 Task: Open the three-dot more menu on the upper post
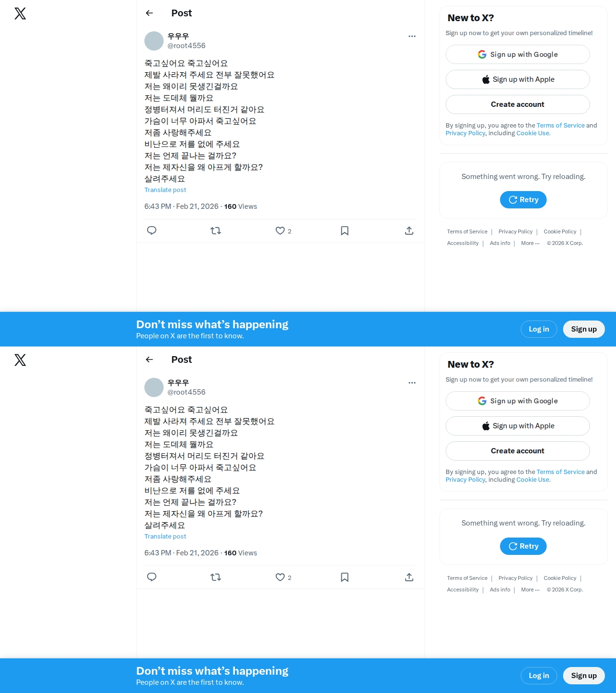coord(412,36)
